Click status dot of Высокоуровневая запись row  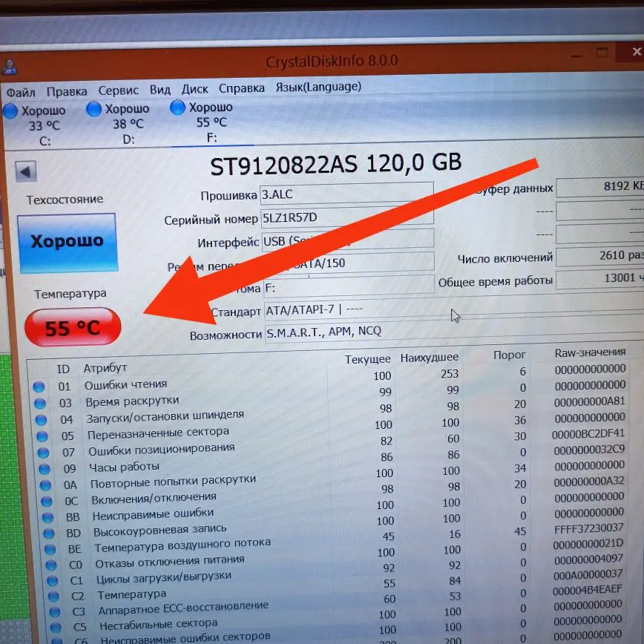pyautogui.click(x=49, y=533)
